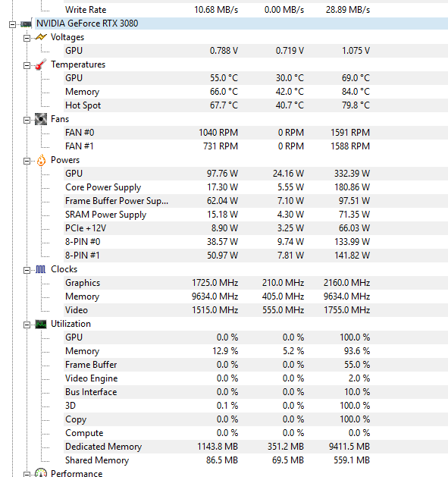
Task: Collapse the Temperatures section
Action: point(27,65)
